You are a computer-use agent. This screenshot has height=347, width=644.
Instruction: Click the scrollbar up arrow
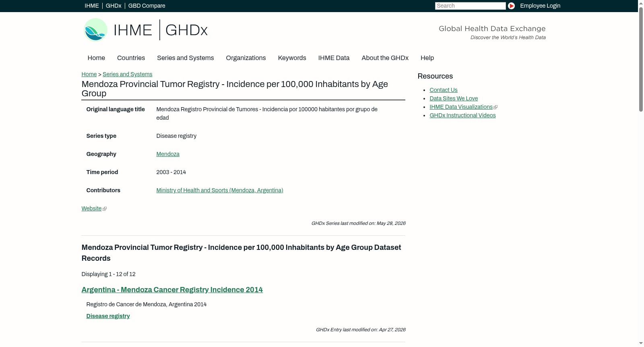tap(641, 3)
